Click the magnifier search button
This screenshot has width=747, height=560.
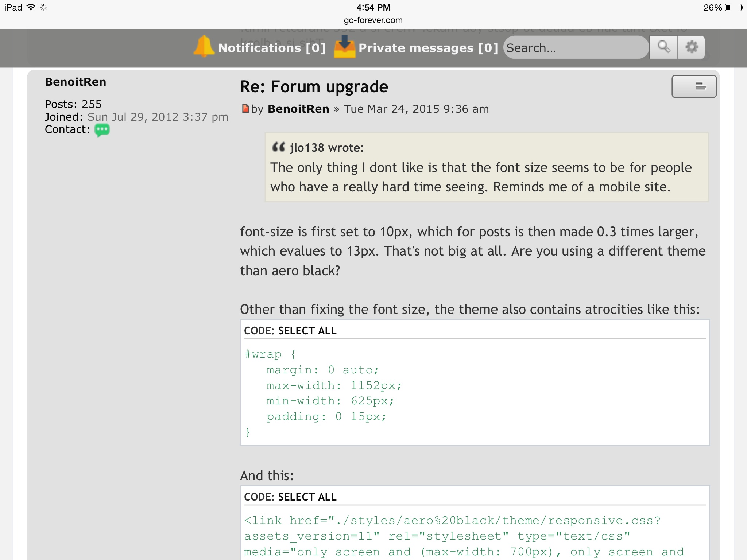663,47
